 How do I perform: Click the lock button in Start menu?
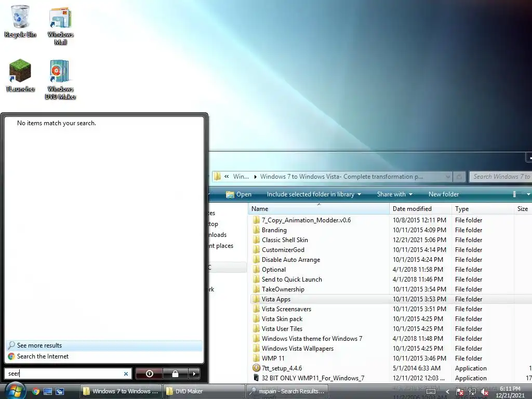(x=175, y=374)
